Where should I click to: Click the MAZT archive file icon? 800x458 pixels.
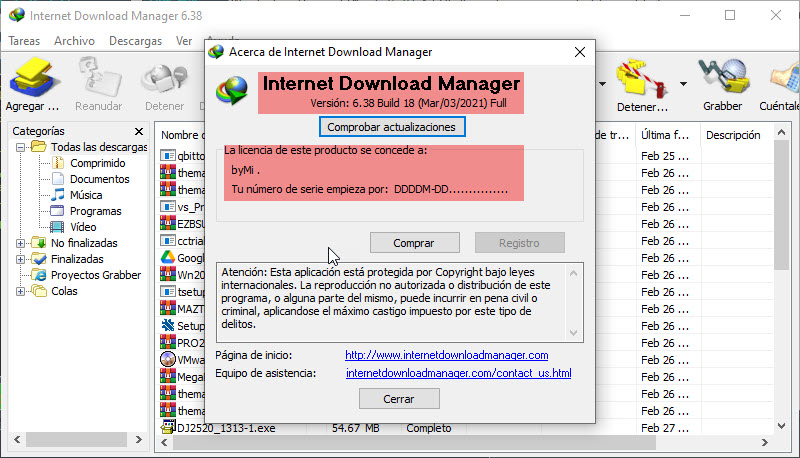pyautogui.click(x=168, y=309)
